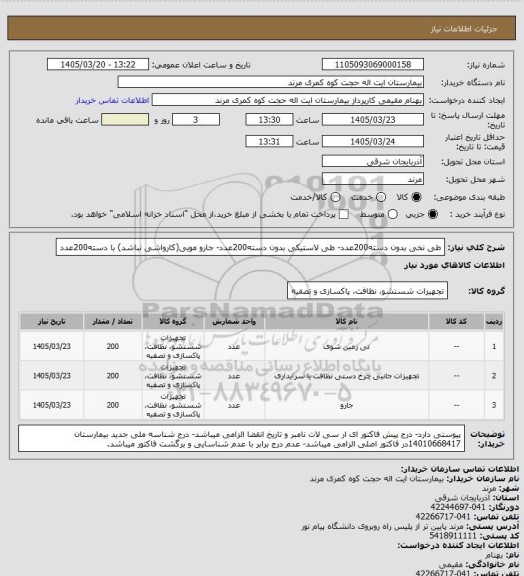
Task: Click the empty hours remaining field
Action: tap(125, 120)
